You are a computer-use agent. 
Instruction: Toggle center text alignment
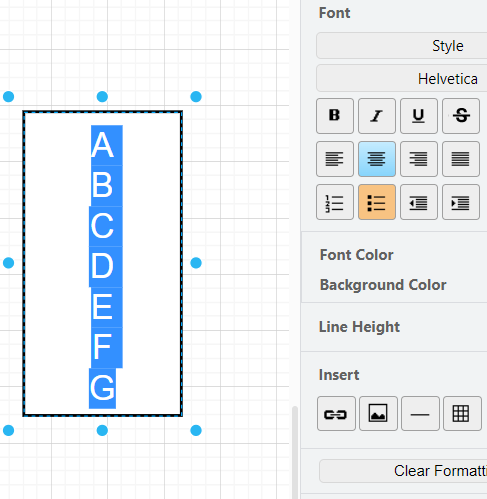(x=377, y=159)
